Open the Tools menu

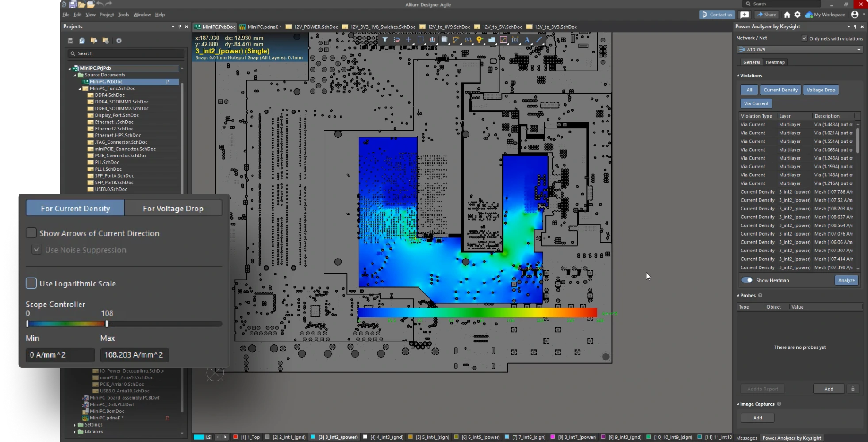(123, 15)
